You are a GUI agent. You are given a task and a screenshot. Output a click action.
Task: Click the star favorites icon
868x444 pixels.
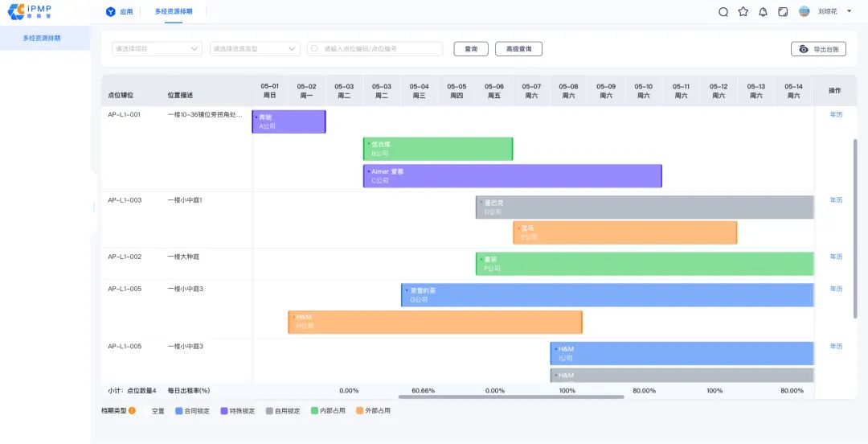(743, 12)
